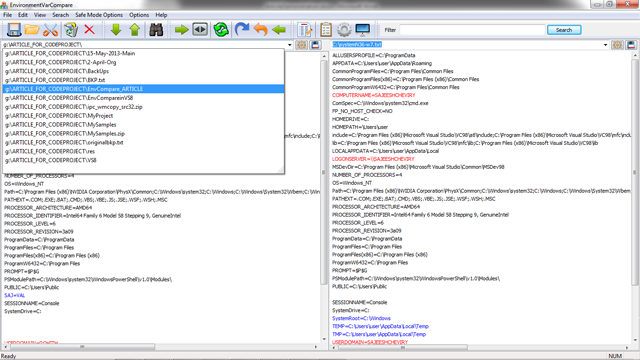Select the BackUps dropdown entry
The image size is (640, 360).
tap(143, 71)
